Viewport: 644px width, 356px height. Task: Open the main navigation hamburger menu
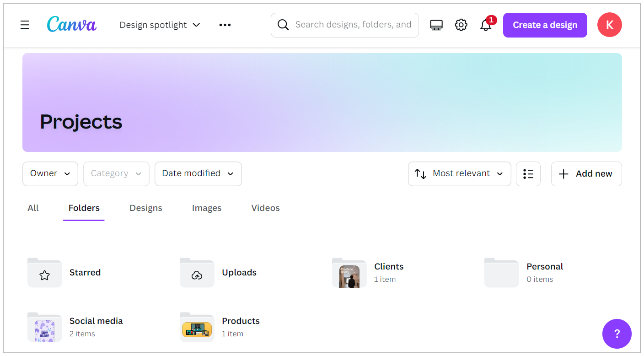coord(25,25)
